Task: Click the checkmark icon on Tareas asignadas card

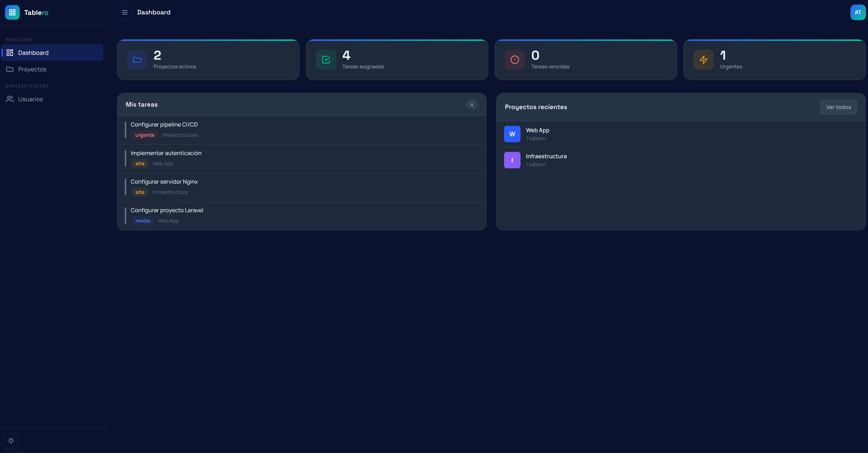Action: coord(326,60)
